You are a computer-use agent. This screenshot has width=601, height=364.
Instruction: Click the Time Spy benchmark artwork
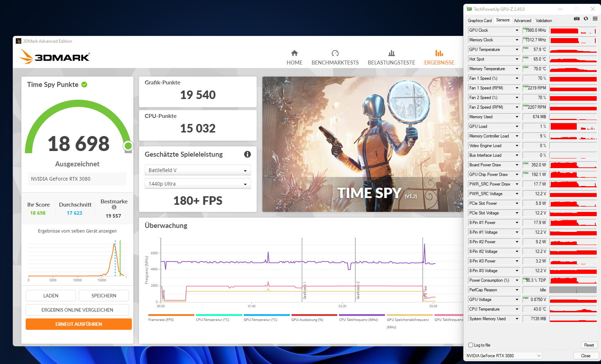click(x=363, y=144)
